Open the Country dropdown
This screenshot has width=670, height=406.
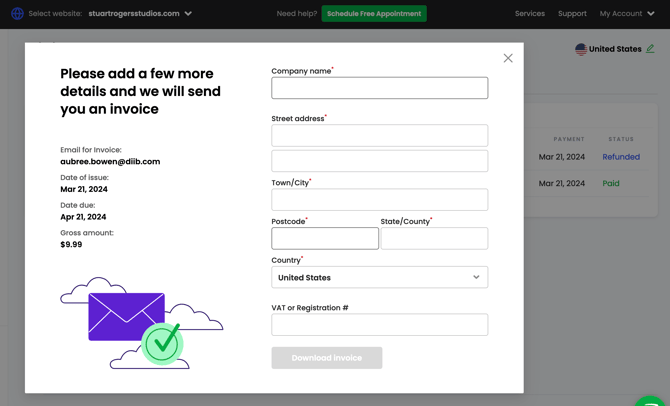[x=379, y=277]
